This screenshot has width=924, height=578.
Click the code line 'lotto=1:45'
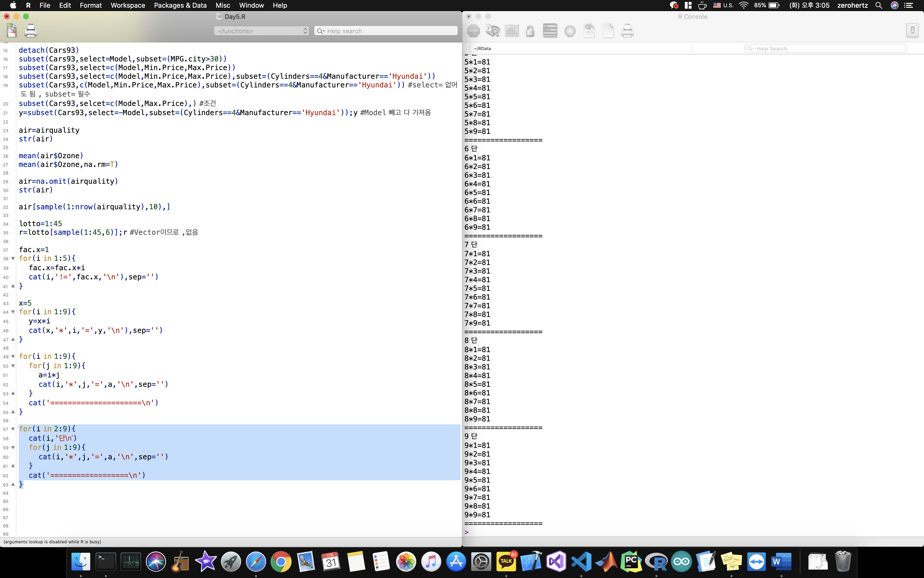point(40,224)
